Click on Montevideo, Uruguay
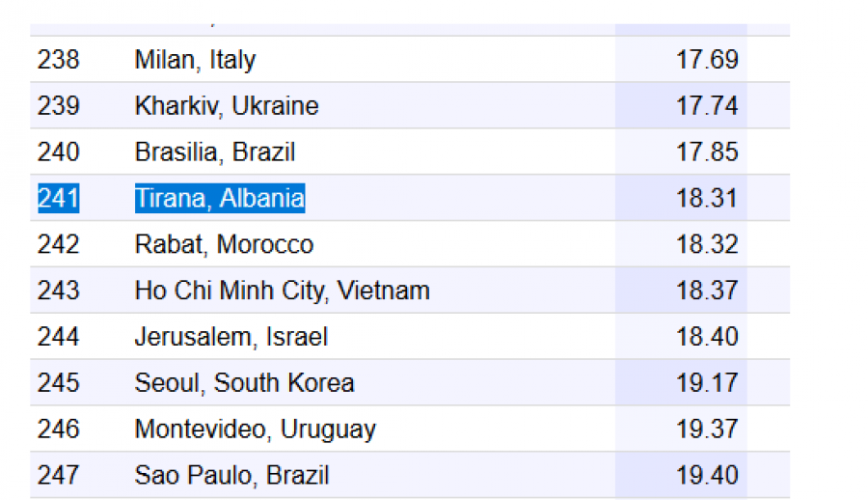Screen dimensions: 868x500 point(255,430)
